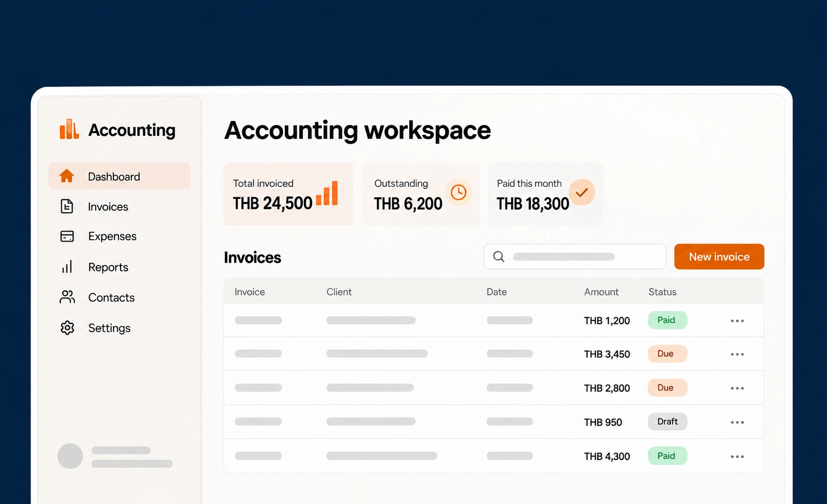Click the Amount column header
Image resolution: width=827 pixels, height=504 pixels.
[x=601, y=292]
